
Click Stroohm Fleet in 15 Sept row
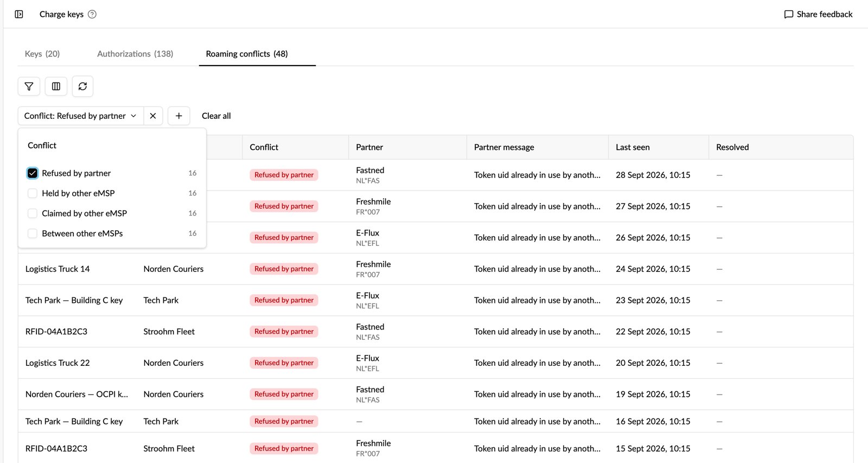[169, 448]
